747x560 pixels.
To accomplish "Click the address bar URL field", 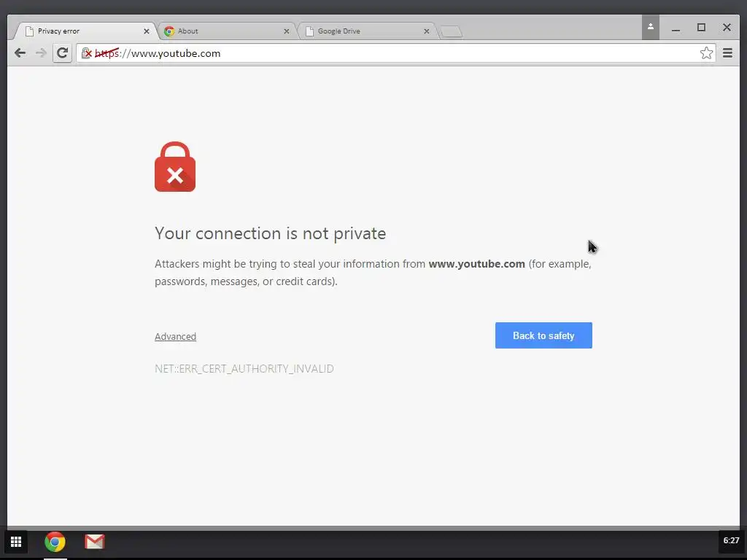I will (x=395, y=52).
